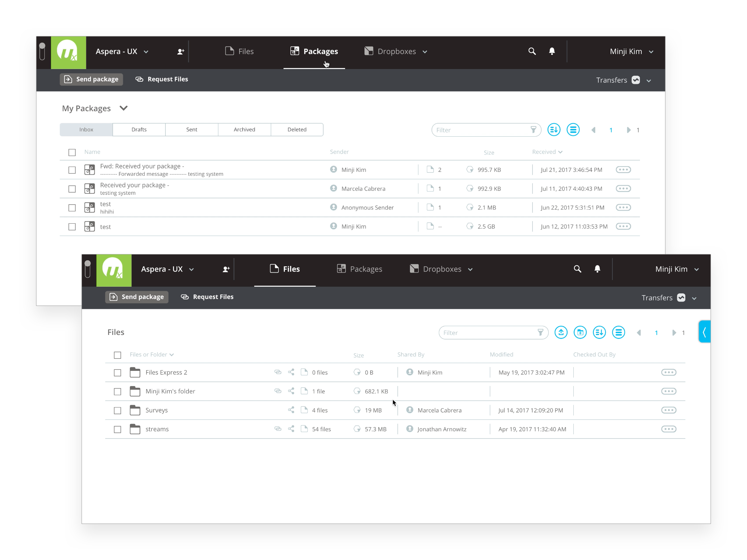747x560 pixels.
Task: Click share icon for Surveys folder
Action: click(291, 410)
